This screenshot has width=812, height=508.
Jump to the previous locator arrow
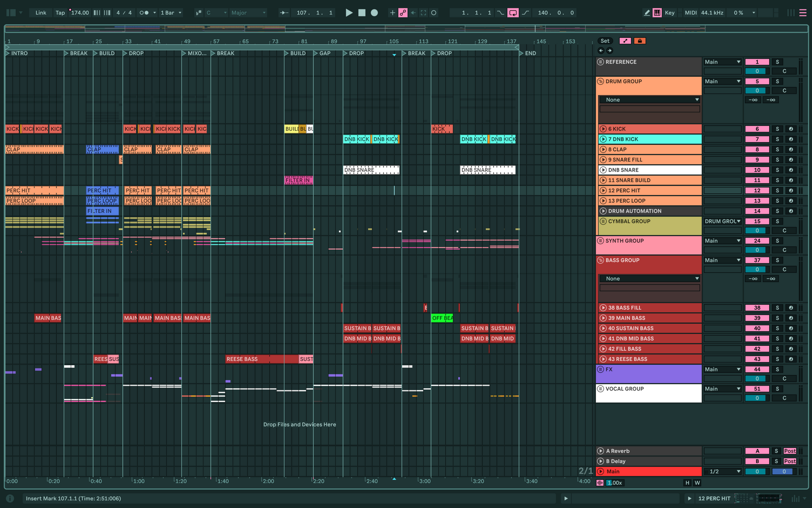point(601,51)
